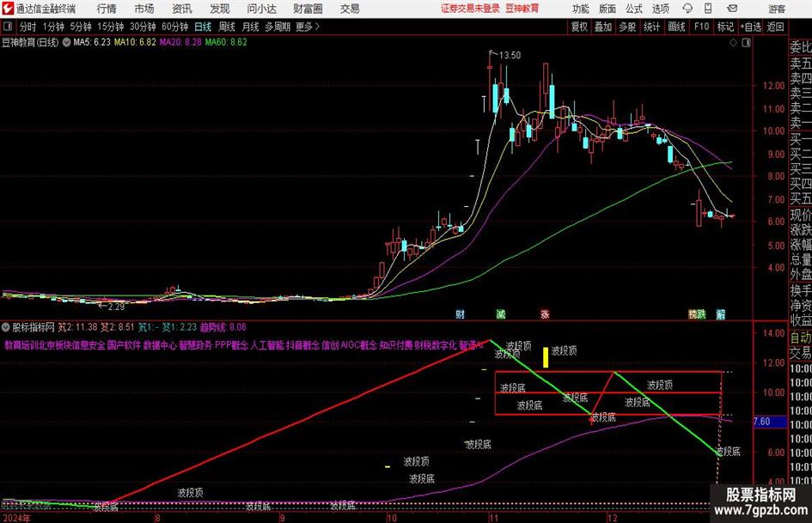812x523 pixels.
Task: Open the mobile phone icon in title bar
Action: 708,9
